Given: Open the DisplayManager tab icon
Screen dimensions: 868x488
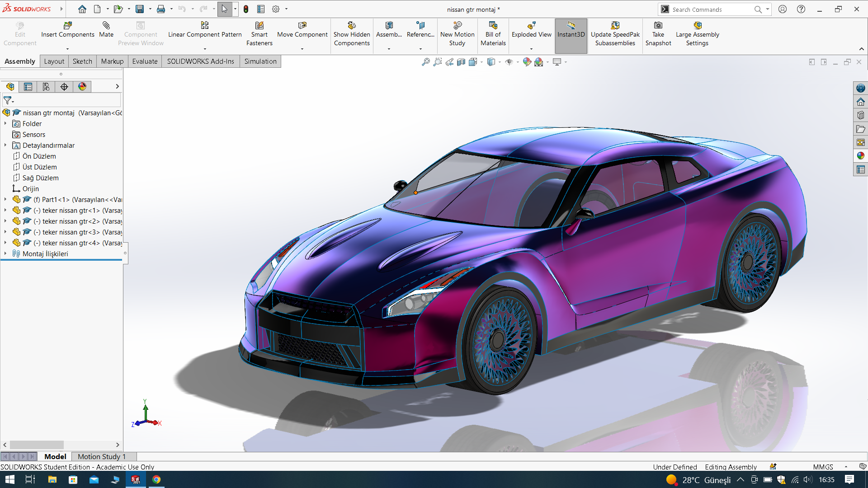Looking at the screenshot, I should point(82,87).
